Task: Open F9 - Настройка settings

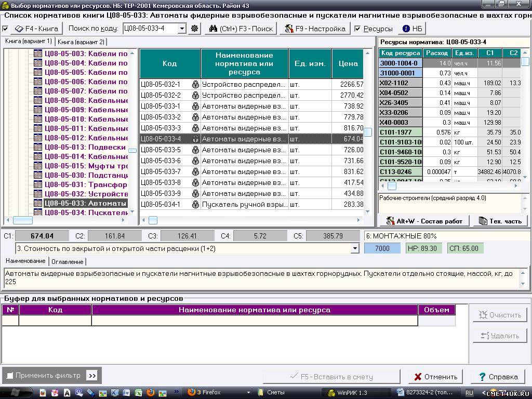Action: click(x=315, y=29)
